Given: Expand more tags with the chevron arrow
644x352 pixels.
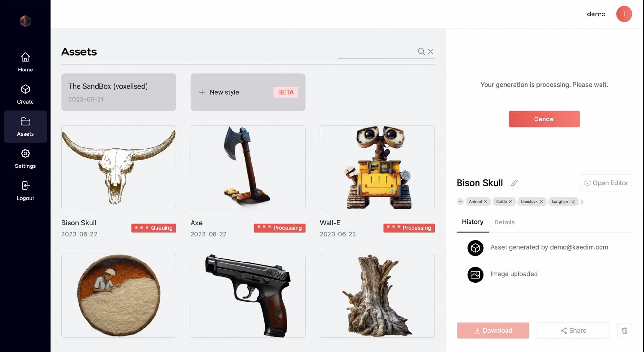Looking at the screenshot, I should coord(582,202).
